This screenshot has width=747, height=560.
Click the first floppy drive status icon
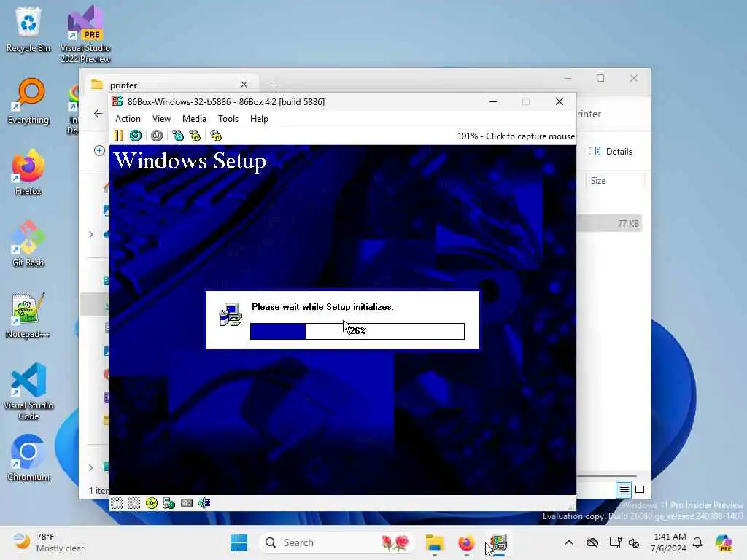(x=117, y=503)
